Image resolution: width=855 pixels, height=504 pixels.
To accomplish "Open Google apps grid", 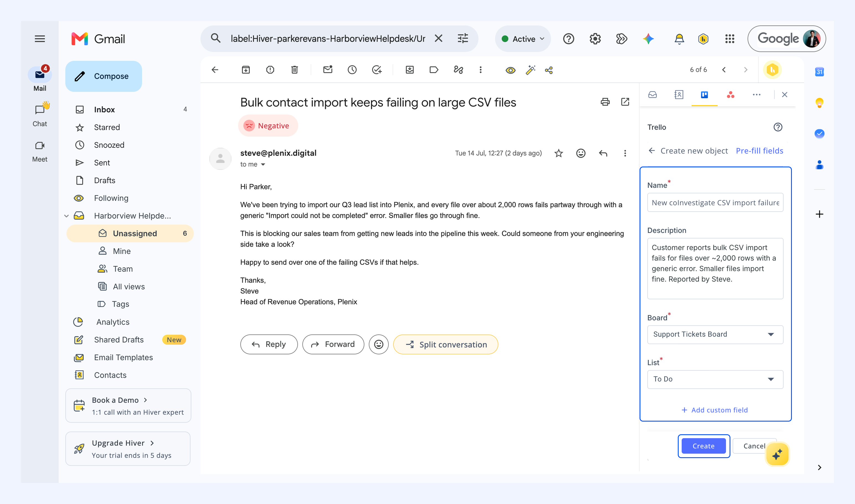I will pyautogui.click(x=730, y=39).
